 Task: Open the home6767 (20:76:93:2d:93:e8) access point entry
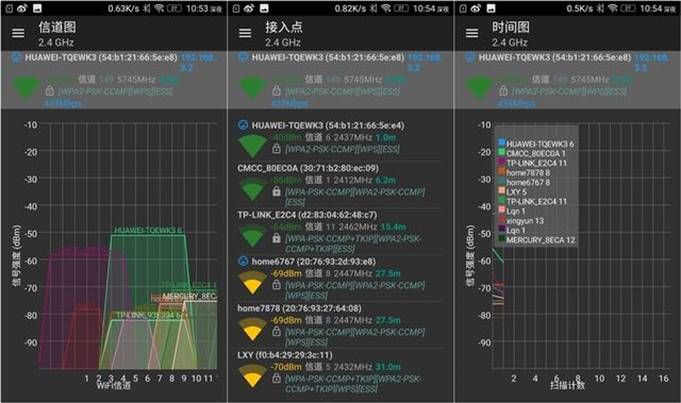340,278
